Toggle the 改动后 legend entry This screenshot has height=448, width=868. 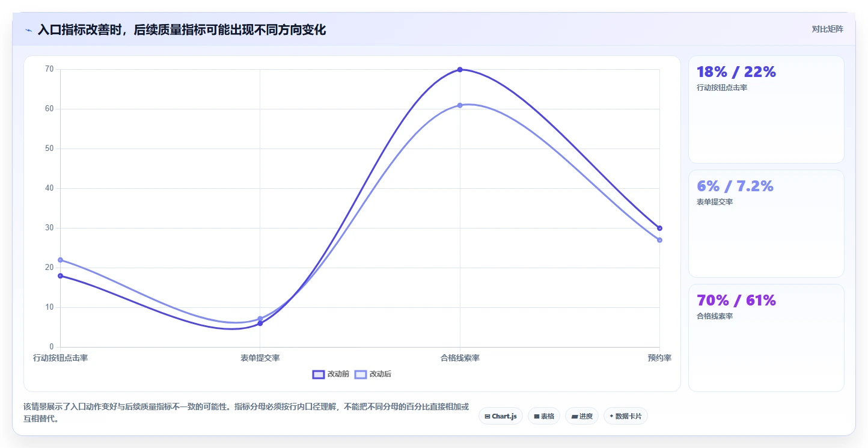[373, 374]
